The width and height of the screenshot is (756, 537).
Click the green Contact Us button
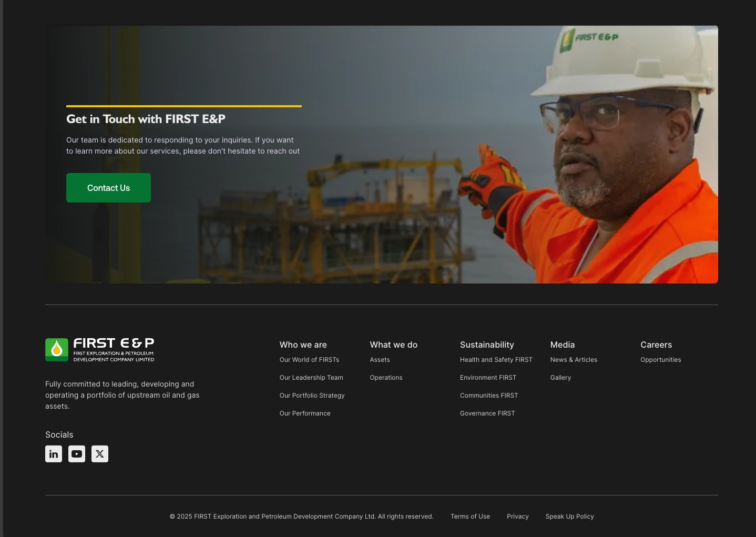[x=108, y=188]
